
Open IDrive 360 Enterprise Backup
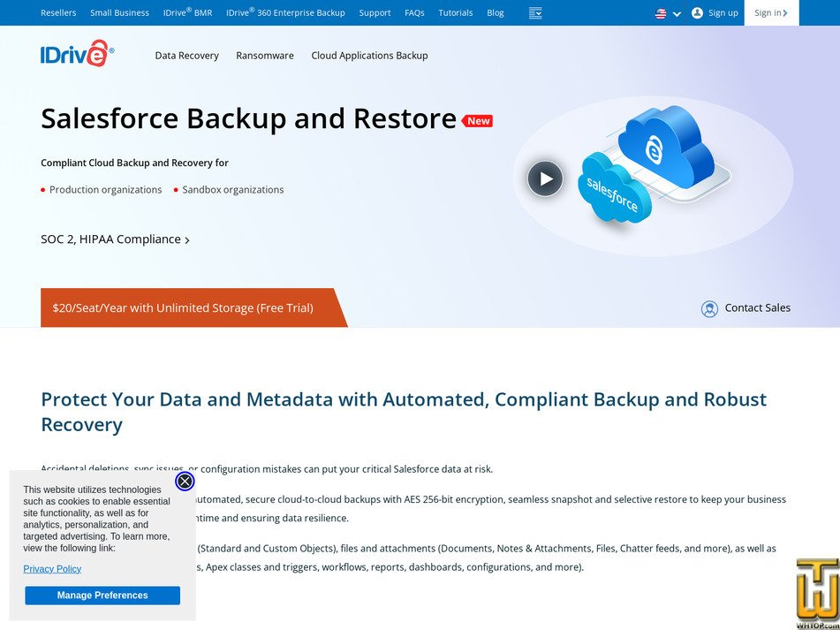pos(285,12)
